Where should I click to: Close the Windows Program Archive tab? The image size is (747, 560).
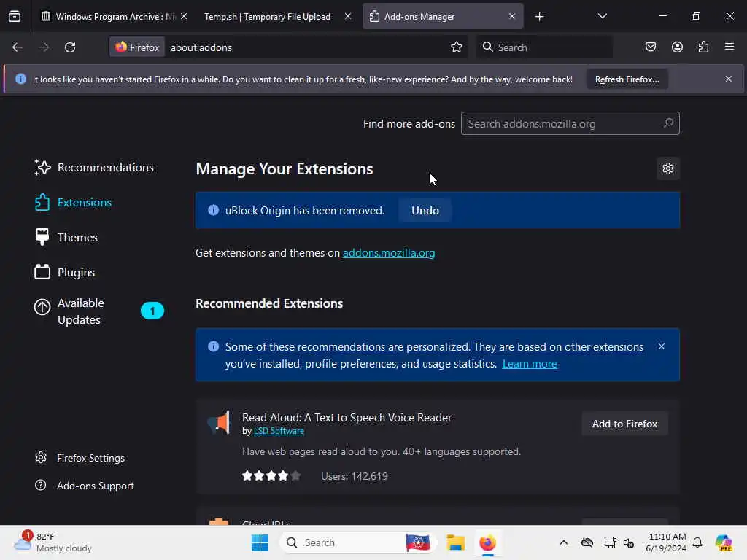(184, 16)
